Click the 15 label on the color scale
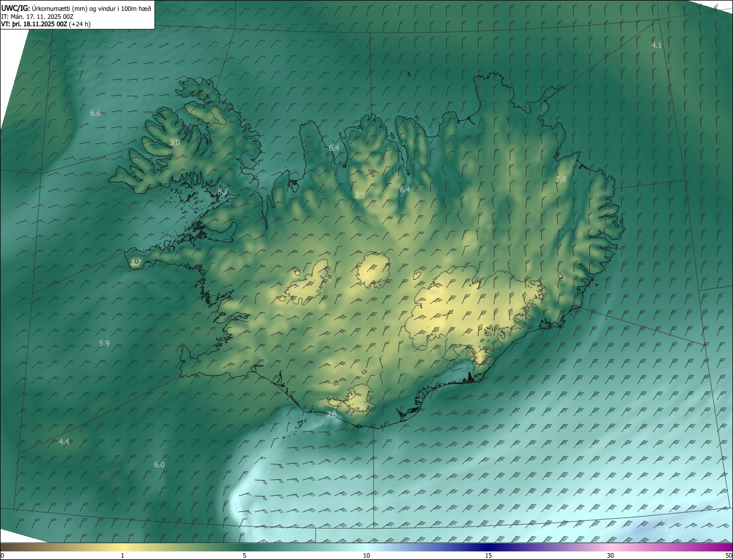This screenshot has height=560, width=733. pos(488,555)
